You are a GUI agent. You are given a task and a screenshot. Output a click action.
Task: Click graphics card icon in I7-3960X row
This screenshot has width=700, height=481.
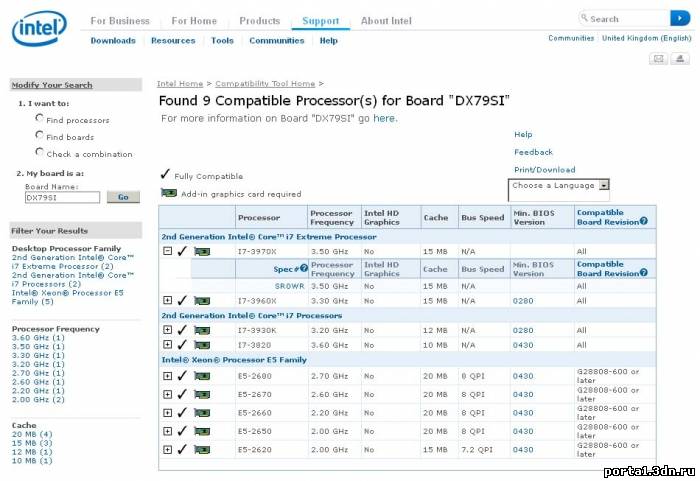[202, 301]
